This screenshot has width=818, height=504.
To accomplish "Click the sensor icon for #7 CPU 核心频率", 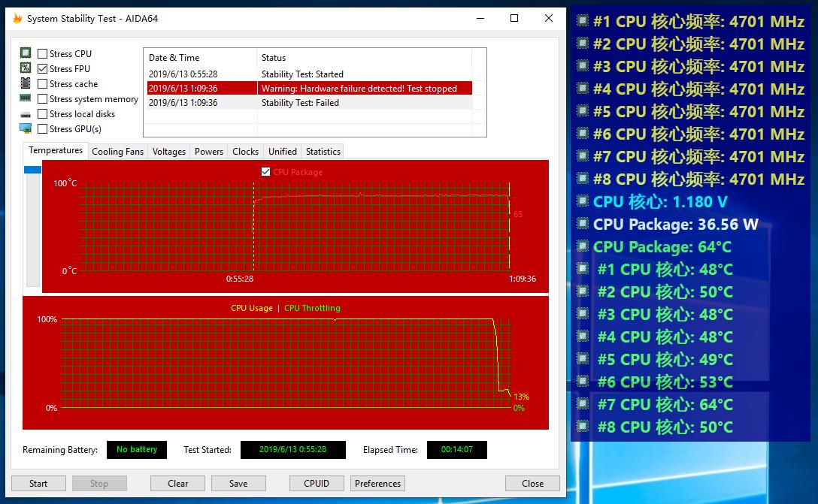I will [x=583, y=155].
